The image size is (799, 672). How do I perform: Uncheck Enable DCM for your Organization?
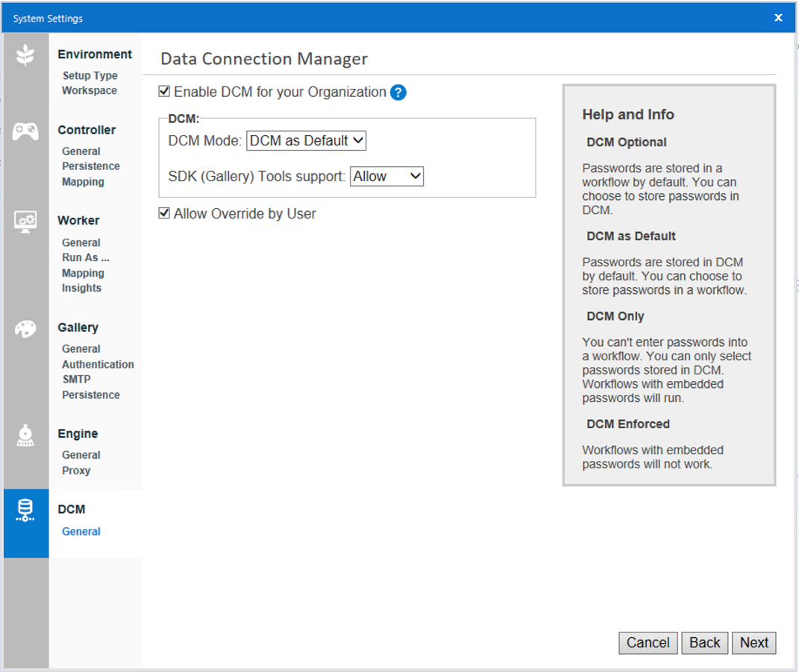coord(164,91)
